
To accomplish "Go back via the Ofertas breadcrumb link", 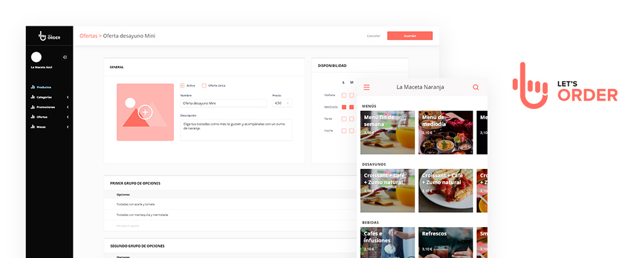I will pyautogui.click(x=88, y=36).
